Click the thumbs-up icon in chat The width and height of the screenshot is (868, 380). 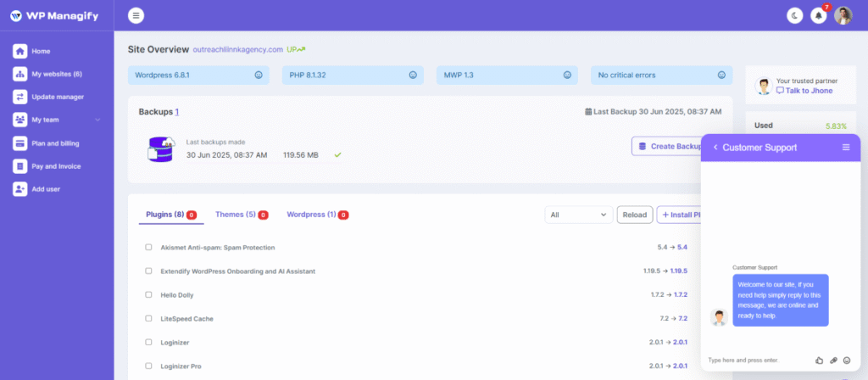click(820, 360)
